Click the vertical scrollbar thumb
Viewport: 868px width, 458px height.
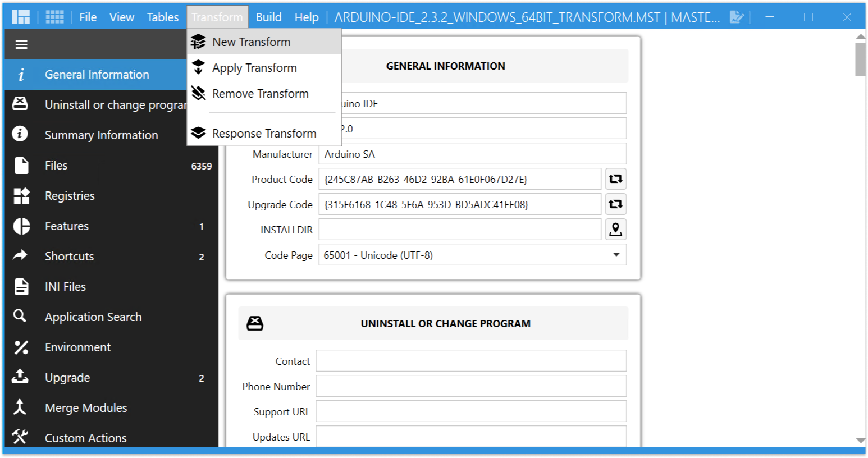coord(860,59)
